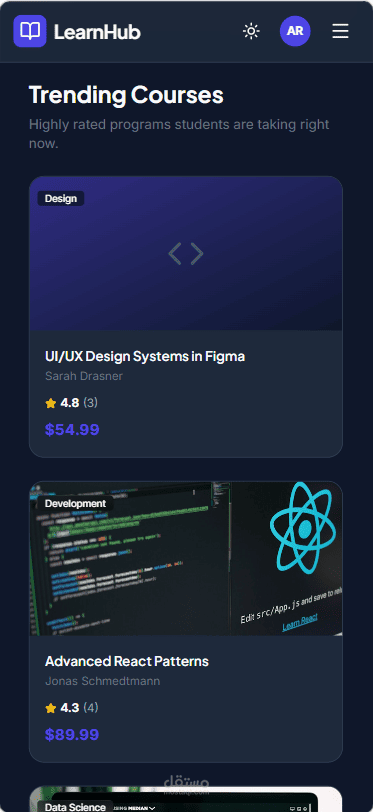Click the star icon beside 4.3 rating
This screenshot has height=812, width=373.
tap(51, 708)
